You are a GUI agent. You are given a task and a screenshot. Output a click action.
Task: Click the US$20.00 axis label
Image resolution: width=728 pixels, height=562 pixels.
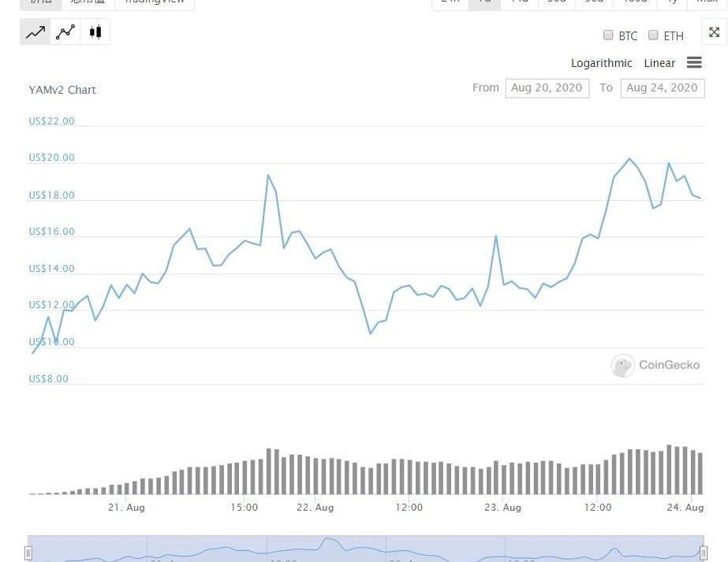(51, 158)
